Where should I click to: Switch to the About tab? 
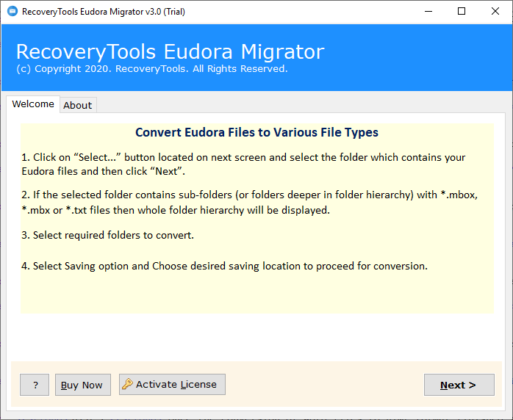tap(78, 105)
